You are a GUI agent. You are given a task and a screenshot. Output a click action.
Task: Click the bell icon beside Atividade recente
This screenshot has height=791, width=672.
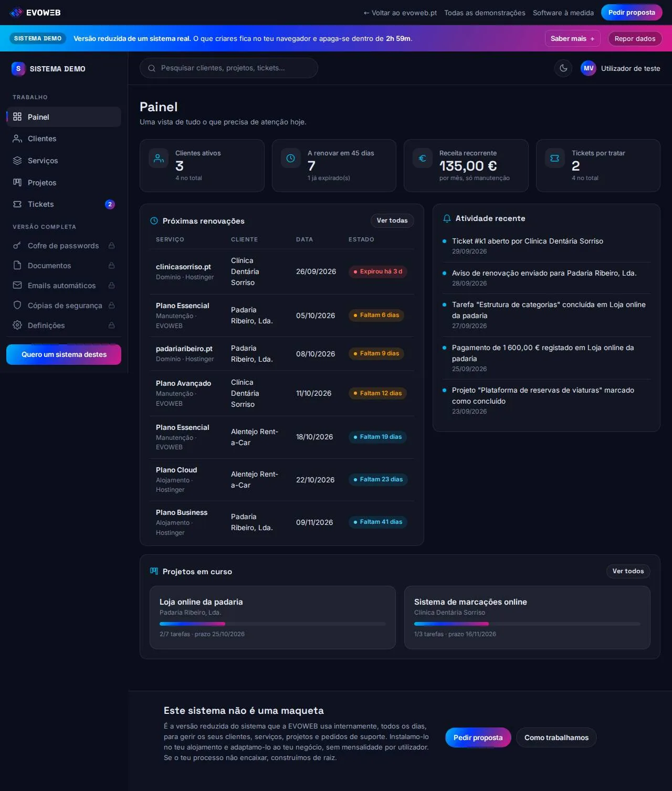[447, 218]
